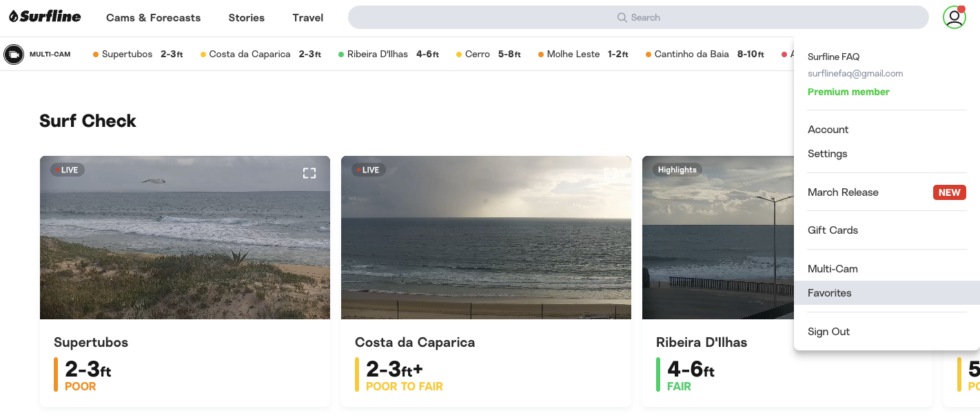
Task: Open the Stories nav item
Action: 247,18
